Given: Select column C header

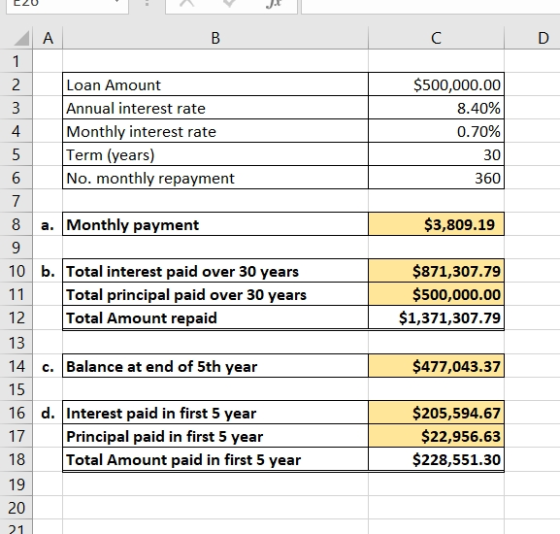Looking at the screenshot, I should [436, 38].
